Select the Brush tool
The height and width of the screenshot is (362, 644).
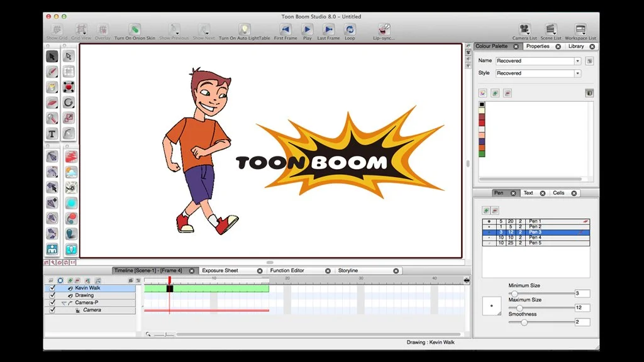[52, 72]
